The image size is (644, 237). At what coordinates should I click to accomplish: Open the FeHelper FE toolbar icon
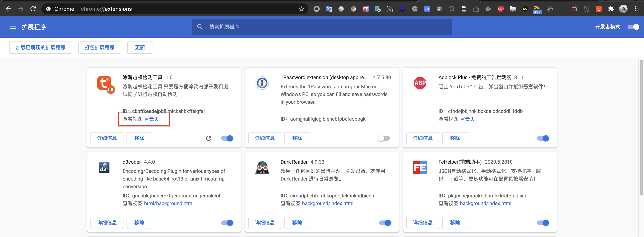click(366, 9)
